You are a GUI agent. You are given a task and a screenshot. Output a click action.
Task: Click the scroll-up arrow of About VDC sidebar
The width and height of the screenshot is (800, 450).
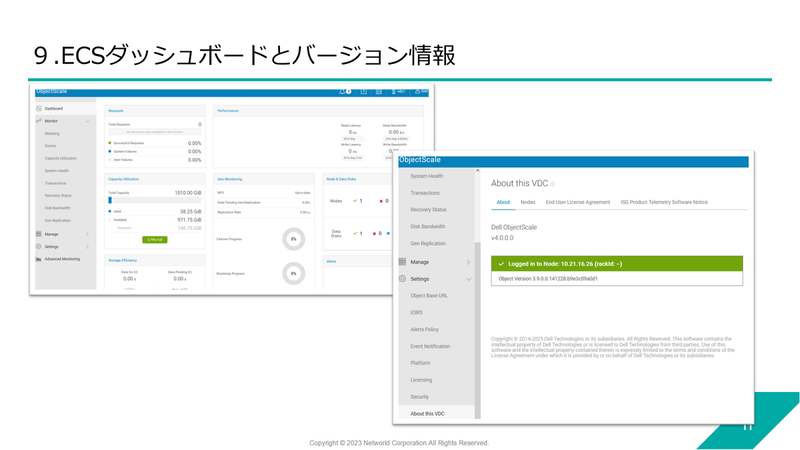(478, 170)
